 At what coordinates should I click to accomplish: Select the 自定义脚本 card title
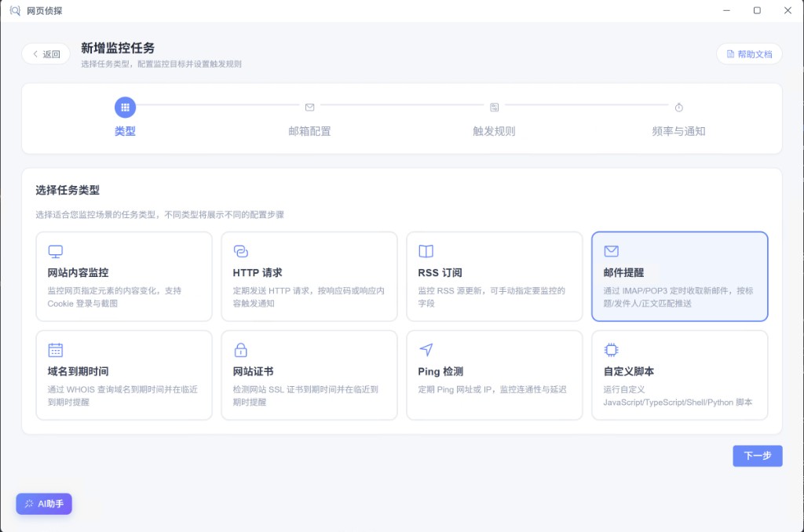tap(629, 371)
